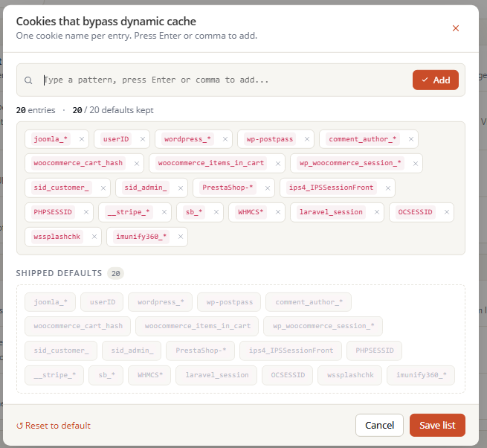
Task: Click Reset to default link
Action: [54, 426]
